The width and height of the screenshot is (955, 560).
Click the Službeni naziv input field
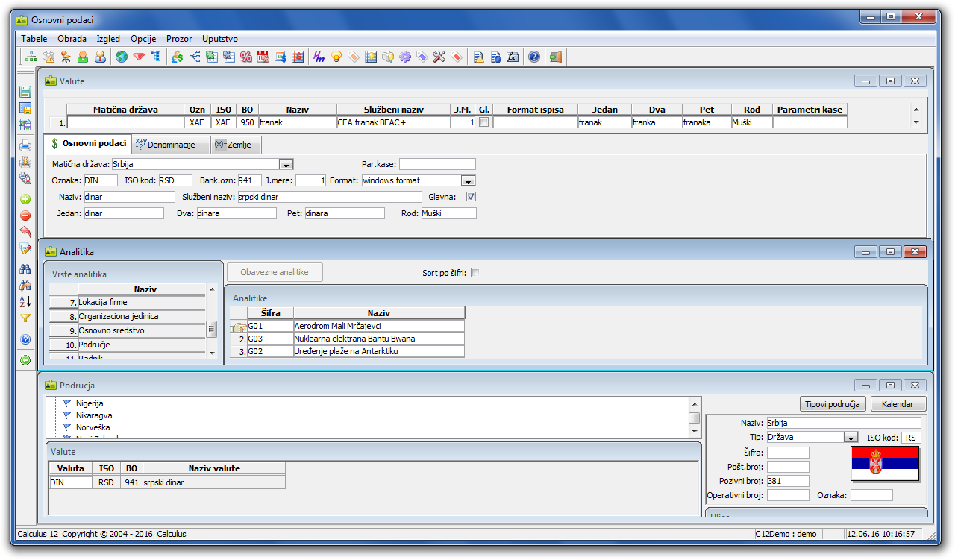pyautogui.click(x=329, y=197)
